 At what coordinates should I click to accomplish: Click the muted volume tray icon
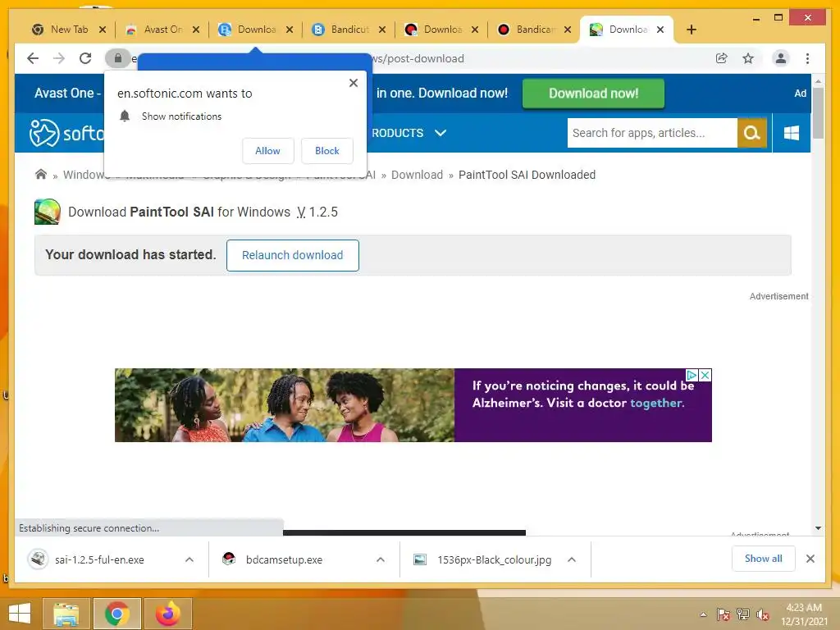tap(763, 614)
